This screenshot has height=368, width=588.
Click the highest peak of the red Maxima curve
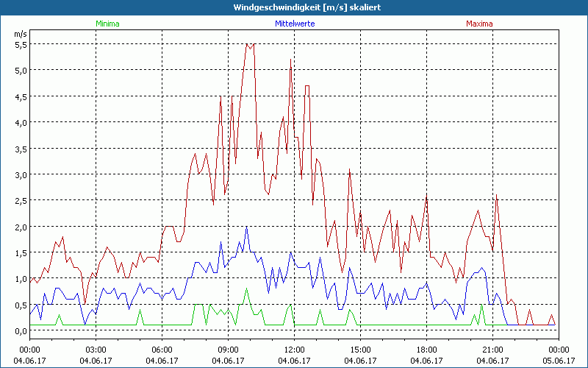coord(246,44)
